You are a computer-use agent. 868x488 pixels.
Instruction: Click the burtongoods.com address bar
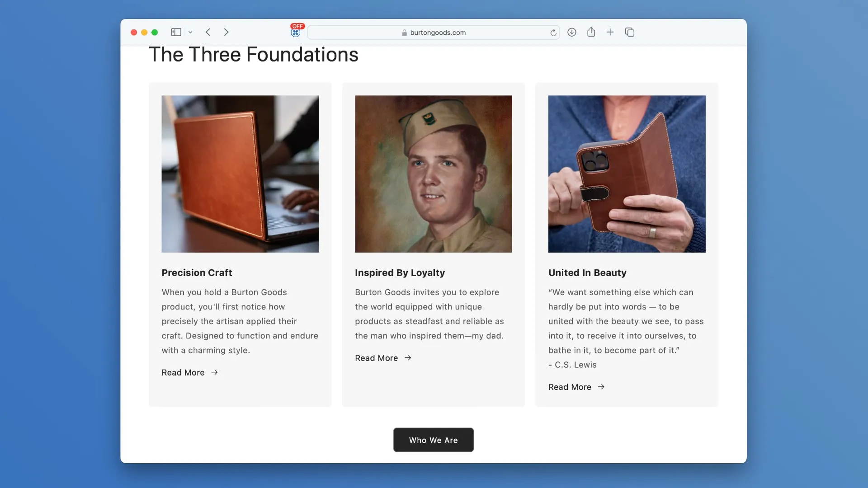434,32
